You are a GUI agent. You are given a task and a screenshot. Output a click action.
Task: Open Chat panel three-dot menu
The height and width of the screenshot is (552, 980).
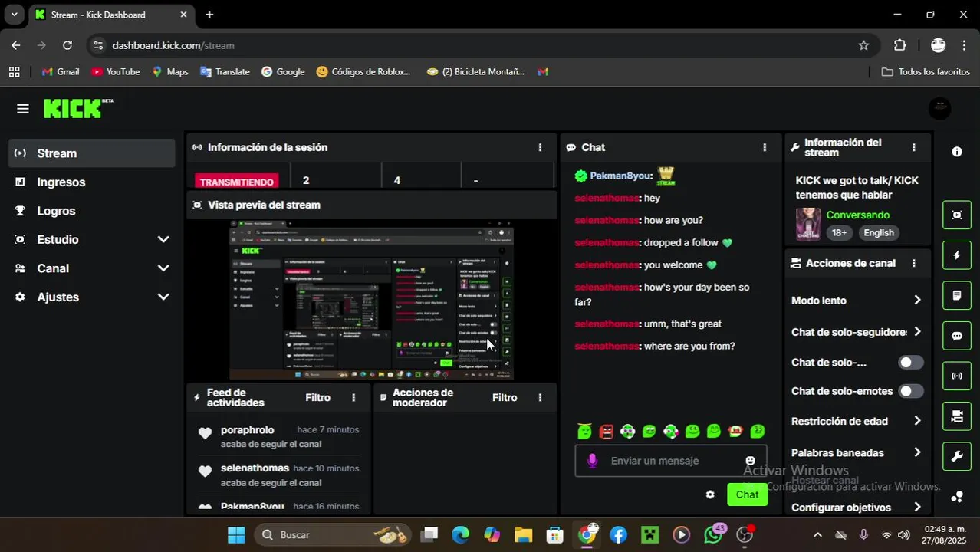click(765, 147)
